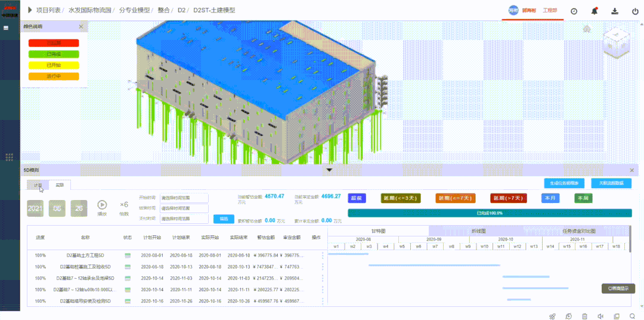Click the power logout icon
This screenshot has height=320, width=644.
tap(634, 11)
